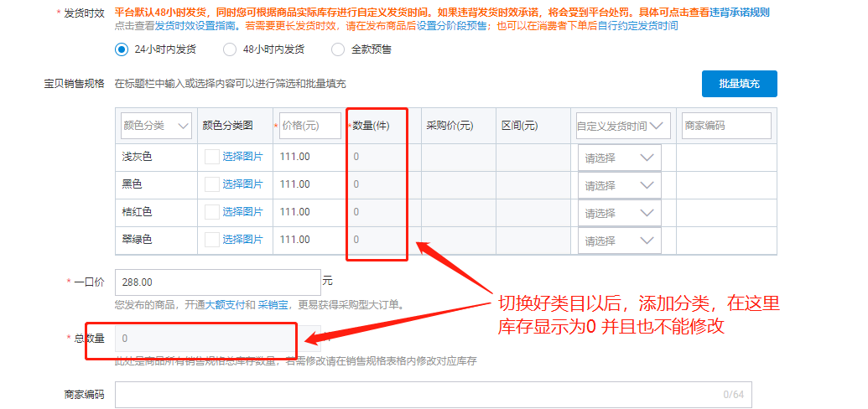The image size is (868, 409).
Task: Expand 请选择 dropdown for 黑色 row
Action: pyautogui.click(x=619, y=185)
